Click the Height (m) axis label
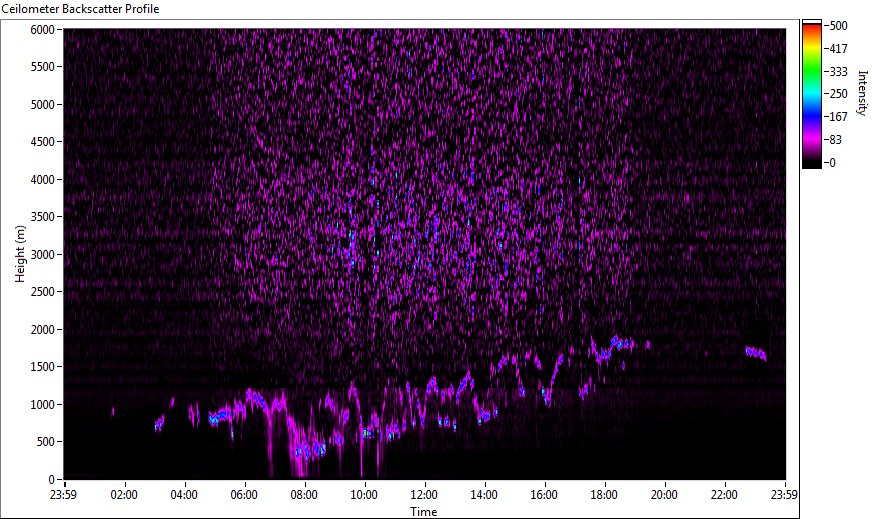 coord(20,254)
